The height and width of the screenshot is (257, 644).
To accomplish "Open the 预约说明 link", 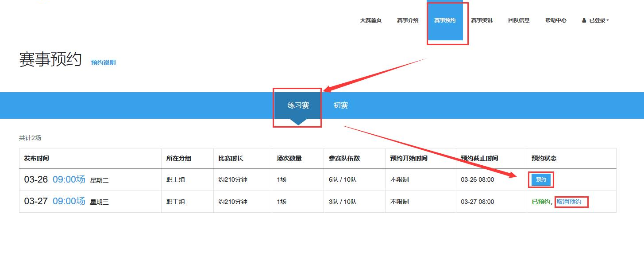I will pyautogui.click(x=103, y=62).
